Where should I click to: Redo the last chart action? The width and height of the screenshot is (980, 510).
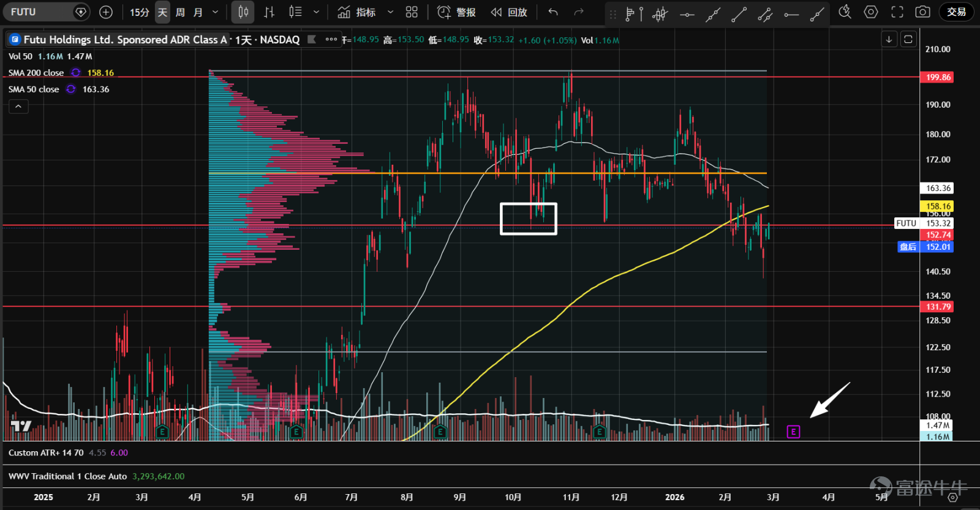579,12
